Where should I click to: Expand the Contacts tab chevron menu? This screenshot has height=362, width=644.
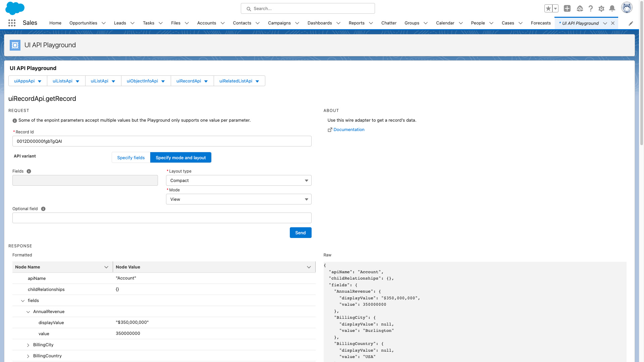258,23
